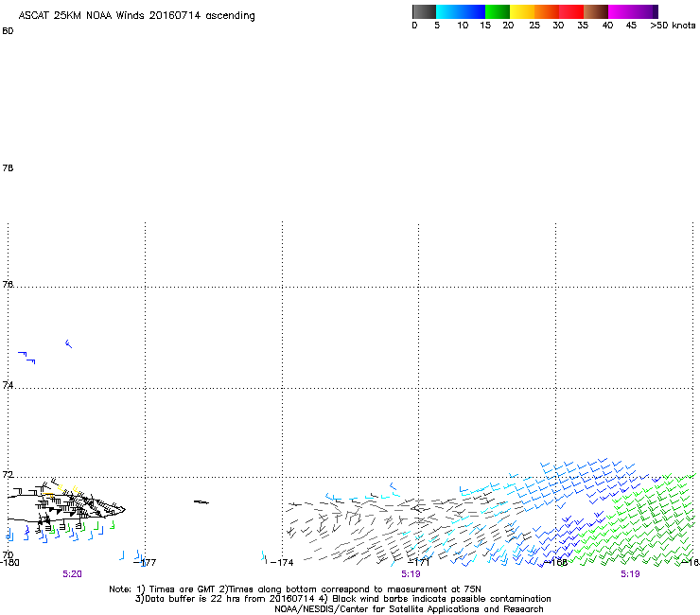Screen dimensions: 700x615
Task: Select the gray 0–5 knots legend segment
Action: click(x=424, y=11)
